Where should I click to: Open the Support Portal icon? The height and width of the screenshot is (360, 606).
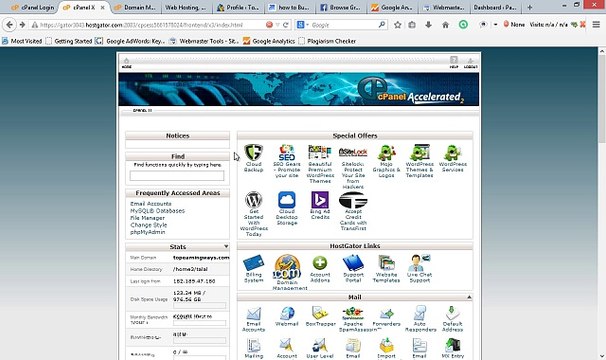pos(353,263)
